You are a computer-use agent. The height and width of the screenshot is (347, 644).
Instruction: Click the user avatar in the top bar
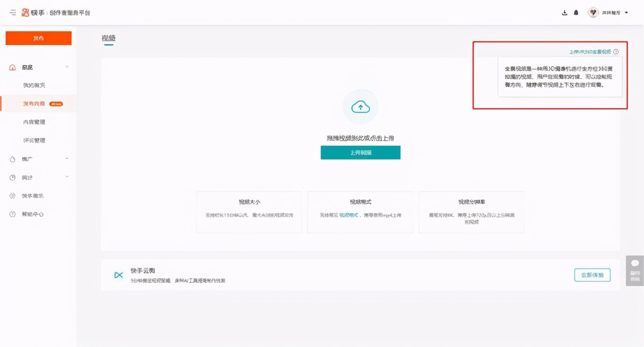pos(593,12)
